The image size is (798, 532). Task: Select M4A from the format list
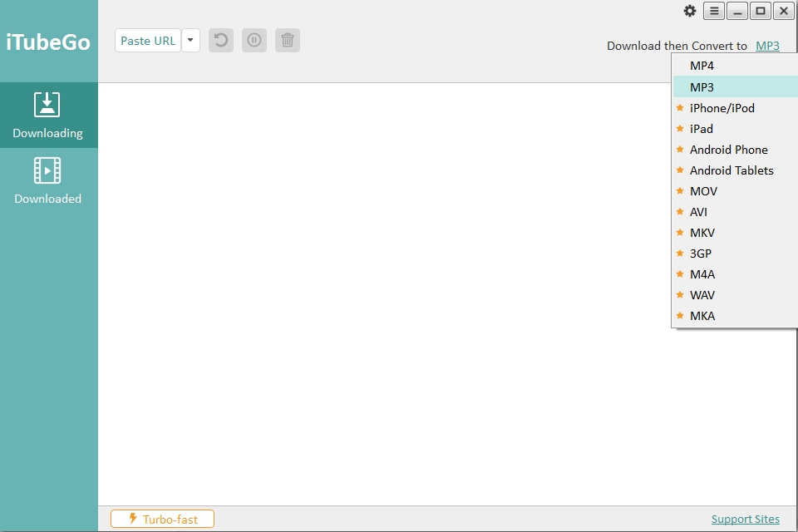(735, 274)
